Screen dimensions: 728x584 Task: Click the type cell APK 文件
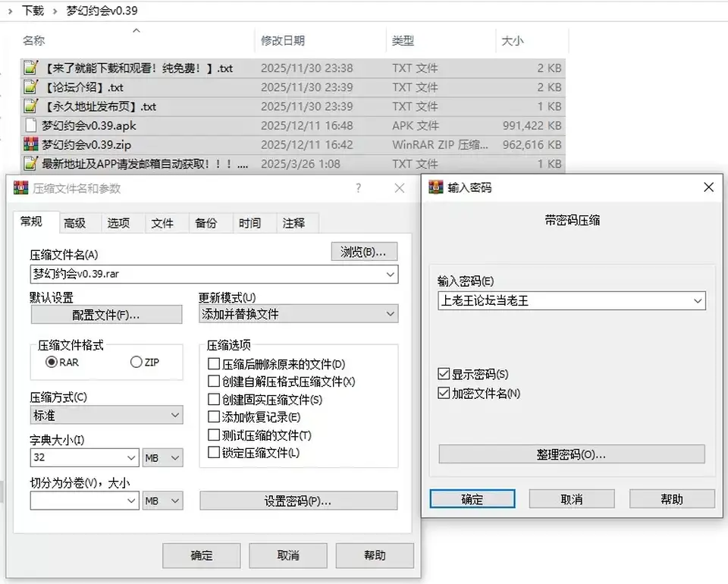415,125
